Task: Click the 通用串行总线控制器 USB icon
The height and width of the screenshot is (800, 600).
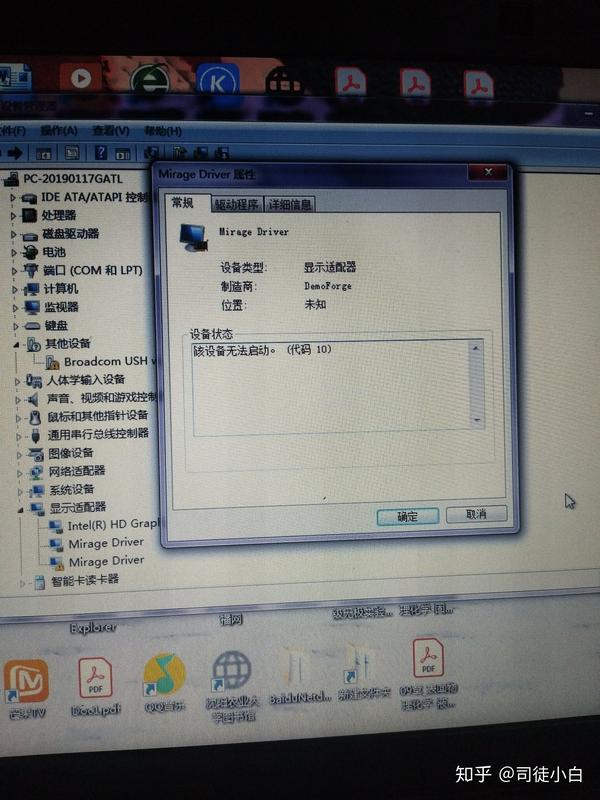Action: pyautogui.click(x=35, y=435)
